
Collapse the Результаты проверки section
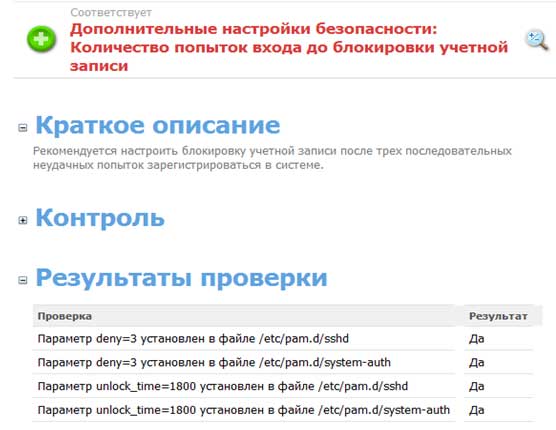pyautogui.click(x=23, y=280)
